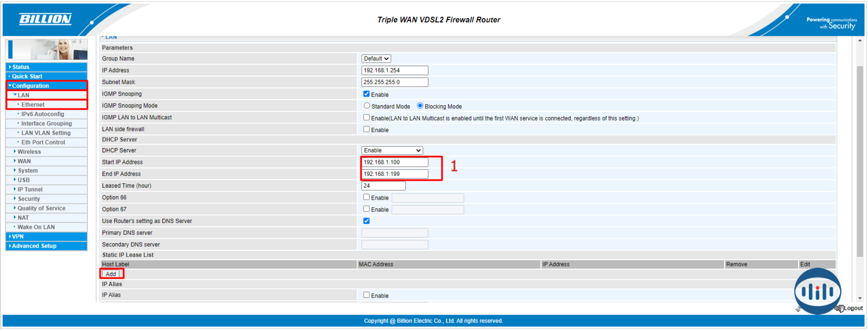Screen dimensions: 868x331
Task: Select Standard Mode radio button
Action: point(367,106)
